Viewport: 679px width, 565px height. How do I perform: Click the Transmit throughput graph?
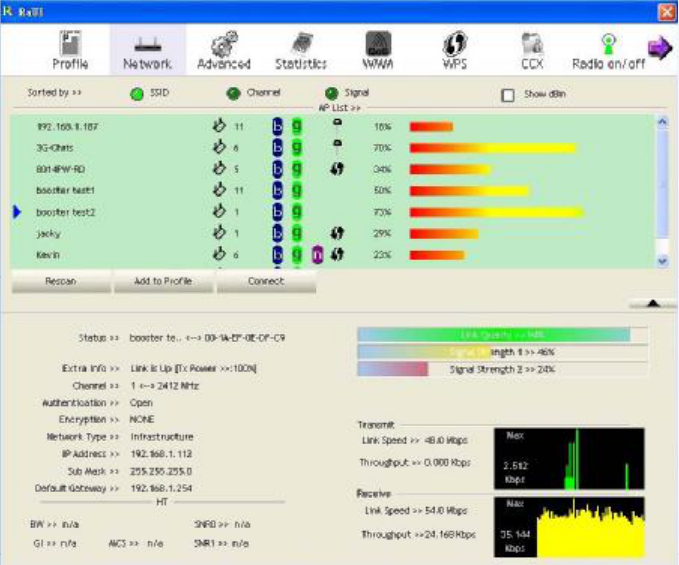569,458
